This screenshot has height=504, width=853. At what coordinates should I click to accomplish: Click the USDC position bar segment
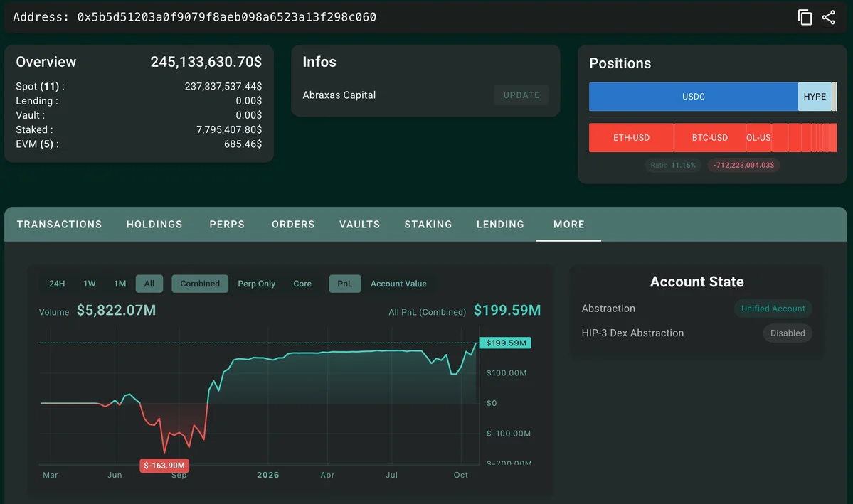694,97
